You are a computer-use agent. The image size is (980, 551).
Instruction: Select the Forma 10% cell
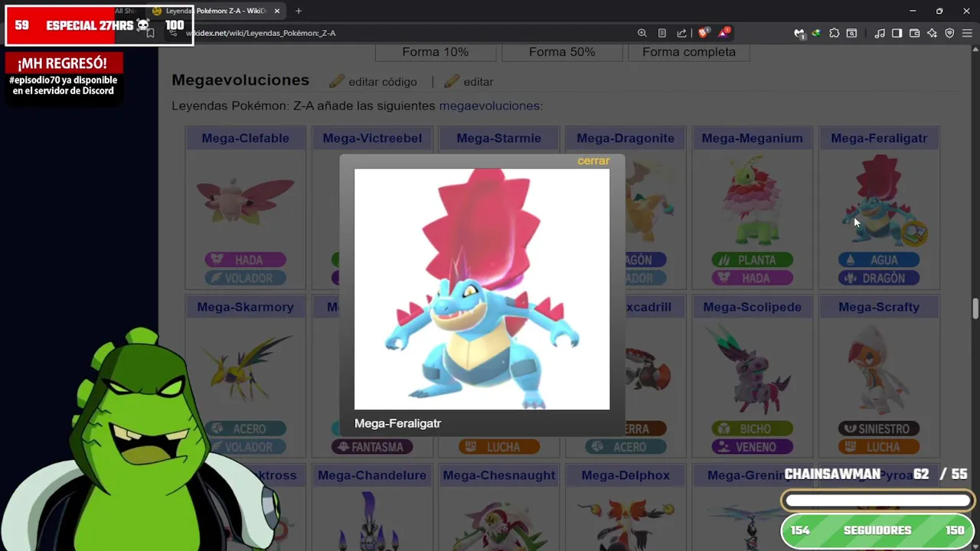436,52
